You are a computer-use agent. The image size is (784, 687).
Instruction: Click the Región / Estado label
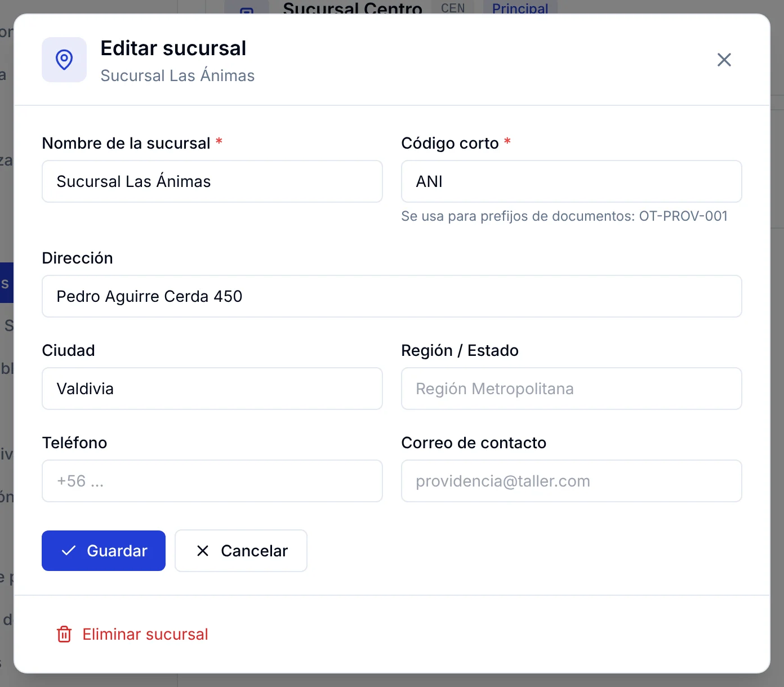click(x=460, y=350)
